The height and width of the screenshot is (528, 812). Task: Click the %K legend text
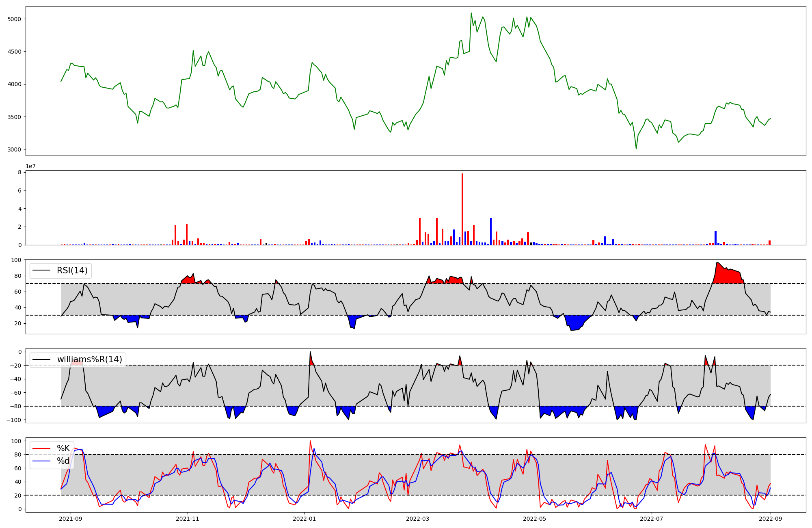tap(63, 448)
